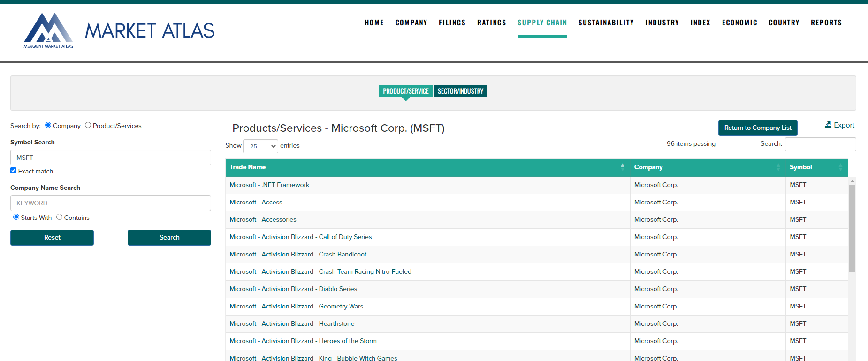Switch to the Product/Service tab
Screen dimensions: 868x361
406,91
